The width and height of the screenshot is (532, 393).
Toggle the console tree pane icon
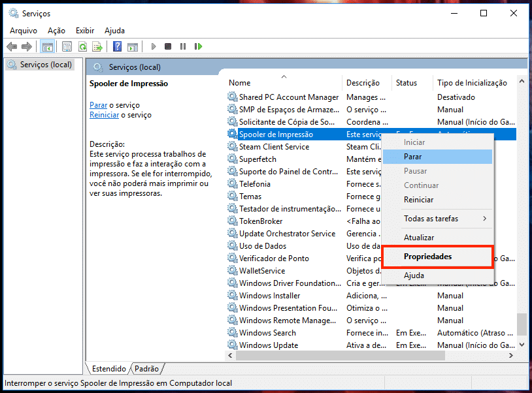[47, 46]
